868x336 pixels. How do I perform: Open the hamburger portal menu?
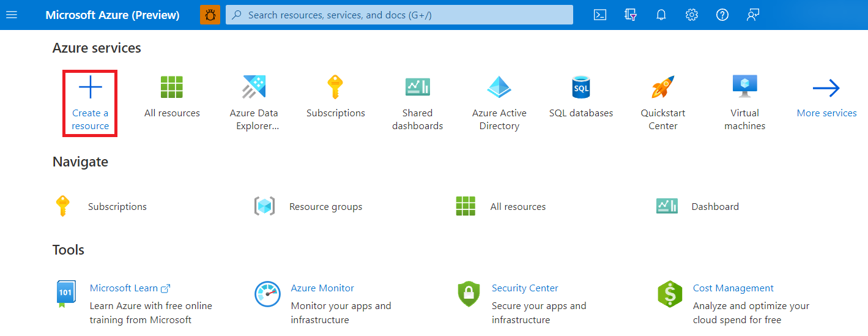[x=12, y=15]
